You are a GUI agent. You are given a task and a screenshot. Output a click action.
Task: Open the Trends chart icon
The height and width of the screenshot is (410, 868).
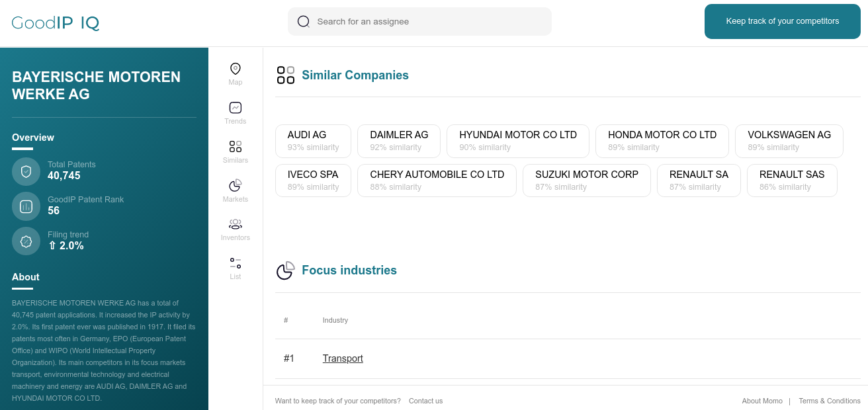click(235, 108)
